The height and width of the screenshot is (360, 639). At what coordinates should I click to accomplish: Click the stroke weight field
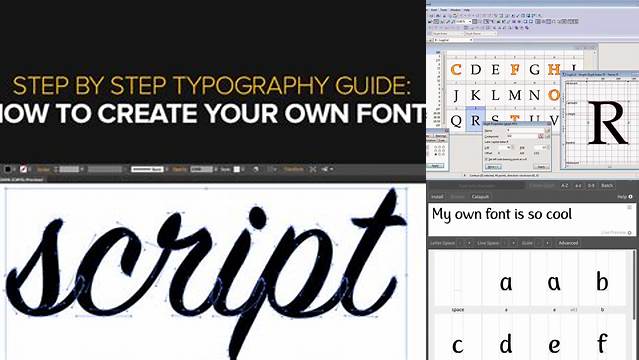coord(69,169)
